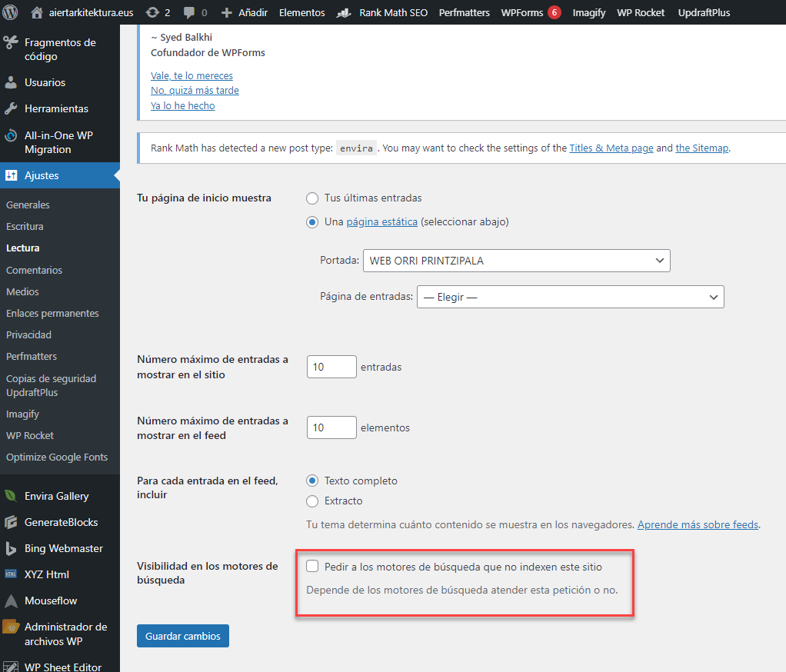Screen dimensions: 786x672
Task: Open Privacidad settings submenu
Action: pos(28,334)
